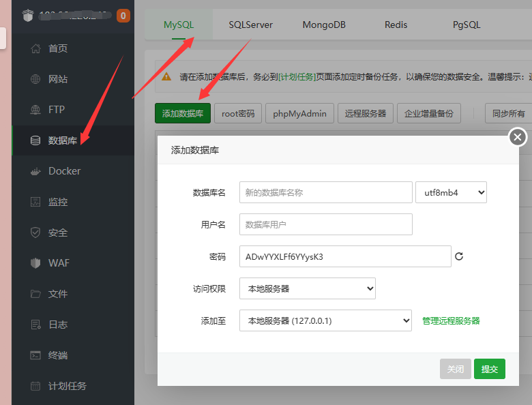The height and width of the screenshot is (405, 532).
Task: Click the WAF shield icon
Action: [x=35, y=263]
